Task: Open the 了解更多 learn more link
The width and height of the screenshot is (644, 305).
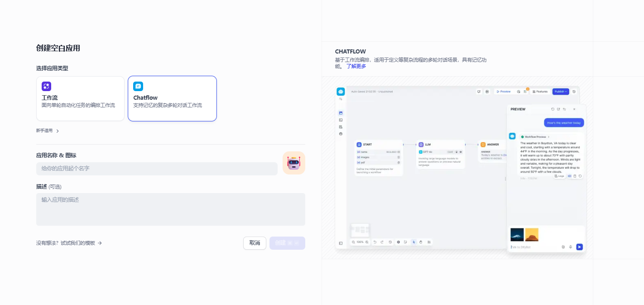Action: (356, 66)
